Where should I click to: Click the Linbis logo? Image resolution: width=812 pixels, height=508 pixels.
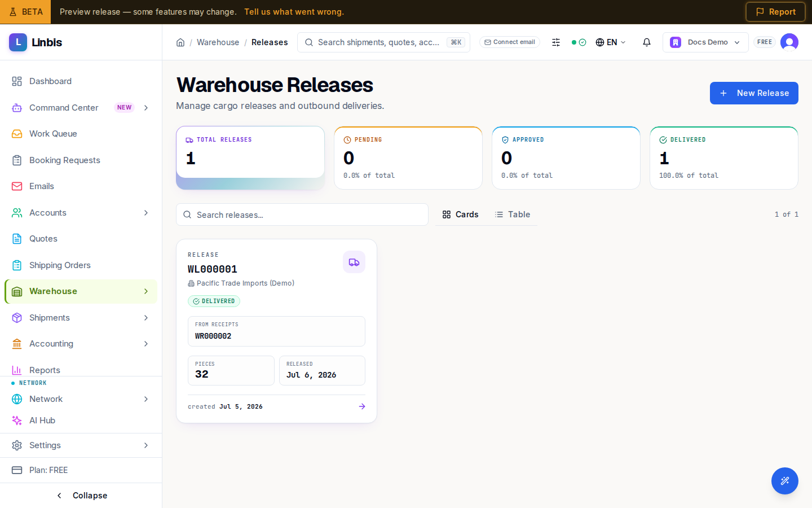point(36,42)
